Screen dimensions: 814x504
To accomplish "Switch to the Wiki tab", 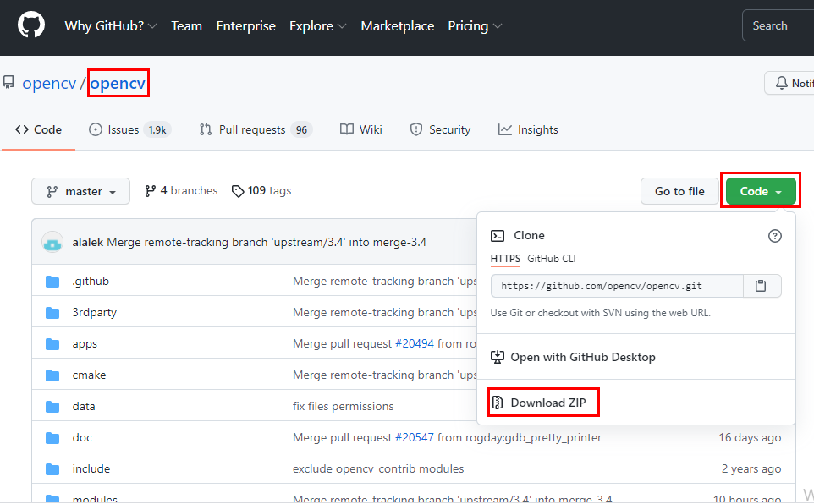I will [360, 129].
